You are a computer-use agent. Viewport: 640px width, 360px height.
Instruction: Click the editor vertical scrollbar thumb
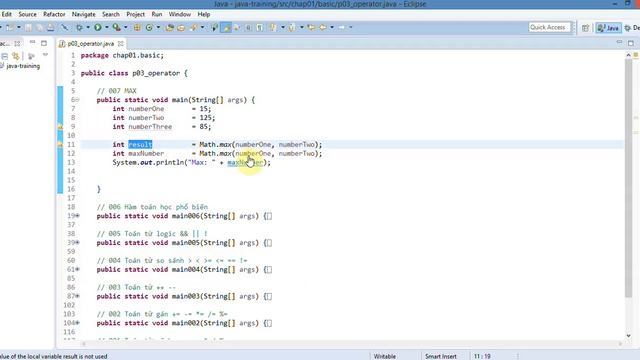[628, 178]
